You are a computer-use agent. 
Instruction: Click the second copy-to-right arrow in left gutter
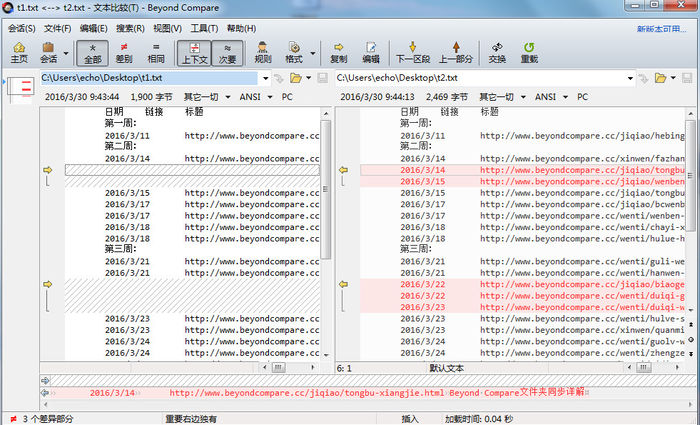47,284
